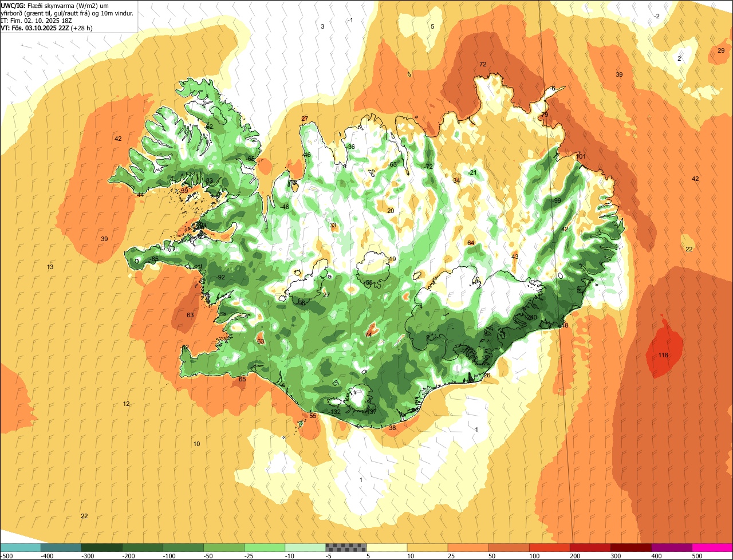Click the 72 value on the map
Image resolution: width=733 pixels, height=560 pixels.
click(x=483, y=64)
